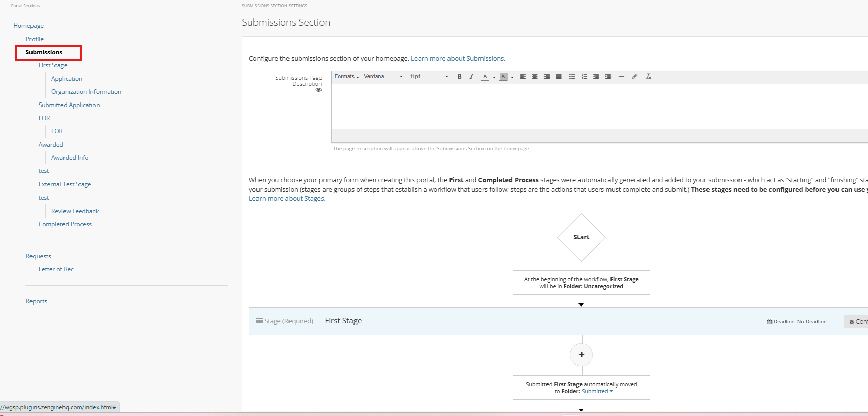Screen dimensions: 868x416
Task: Open Awarded Info step
Action: coord(70,158)
